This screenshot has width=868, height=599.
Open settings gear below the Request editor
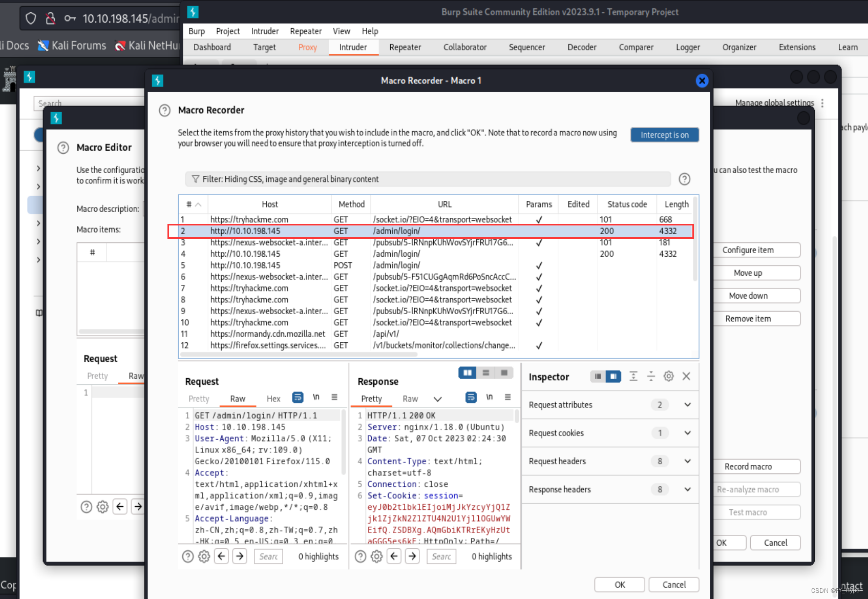coord(204,556)
